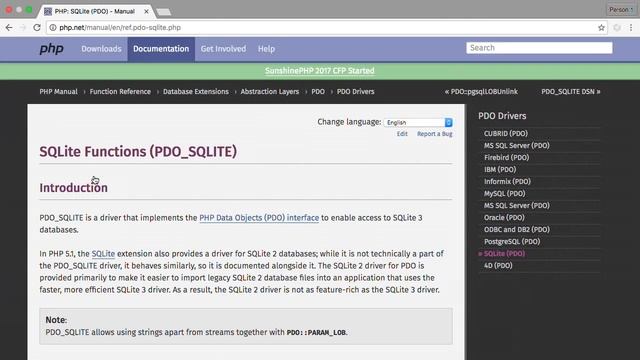The height and width of the screenshot is (360, 640).
Task: Open SunshinePHP 2017 CFP Started banner link
Action: [320, 71]
